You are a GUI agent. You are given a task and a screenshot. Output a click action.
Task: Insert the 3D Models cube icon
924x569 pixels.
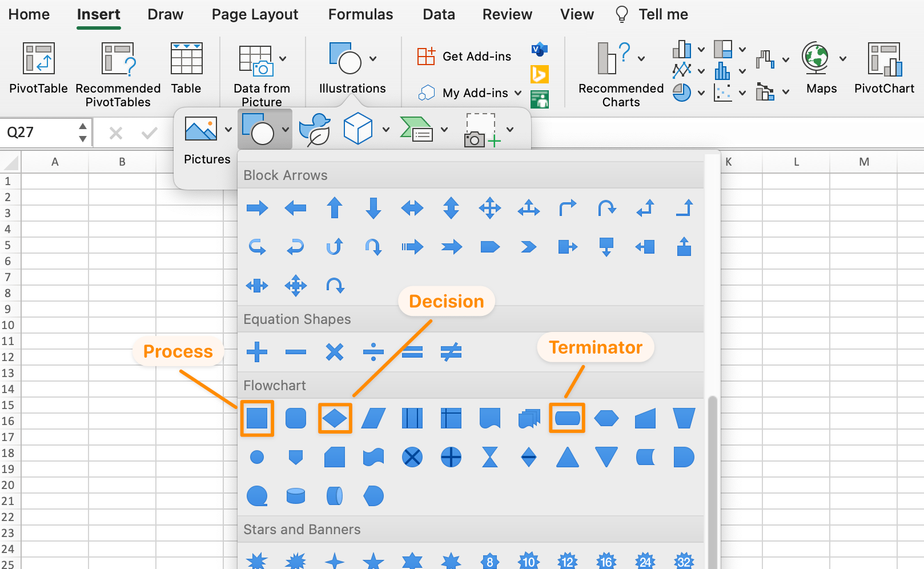click(358, 129)
